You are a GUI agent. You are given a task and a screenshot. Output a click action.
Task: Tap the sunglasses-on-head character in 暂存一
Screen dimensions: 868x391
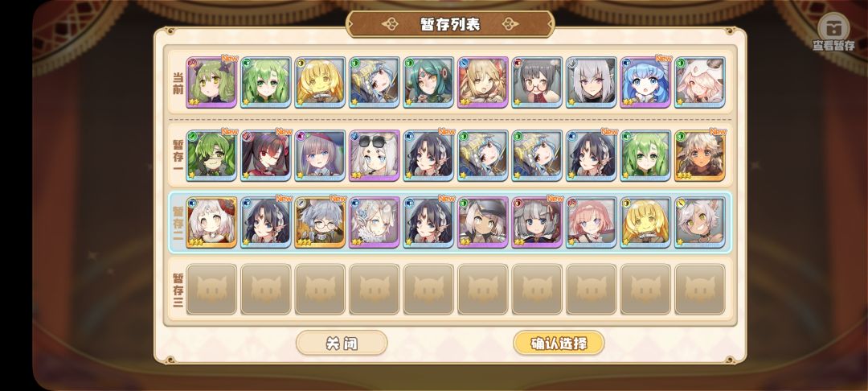tap(375, 155)
